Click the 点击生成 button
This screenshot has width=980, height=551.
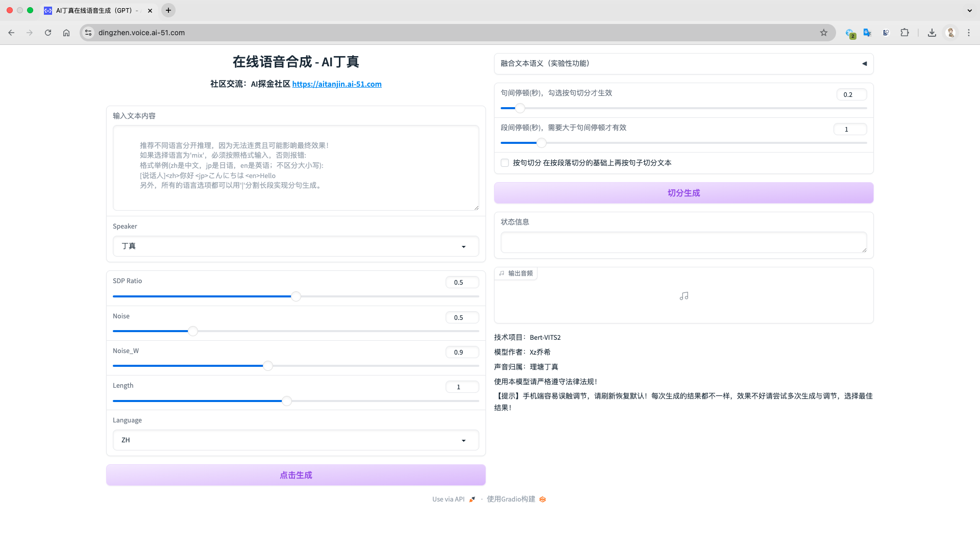click(x=296, y=475)
